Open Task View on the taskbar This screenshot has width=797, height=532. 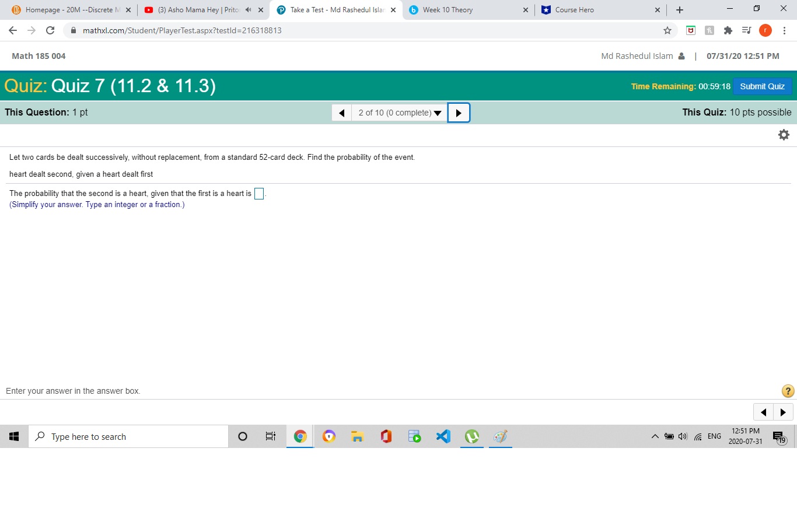point(271,436)
